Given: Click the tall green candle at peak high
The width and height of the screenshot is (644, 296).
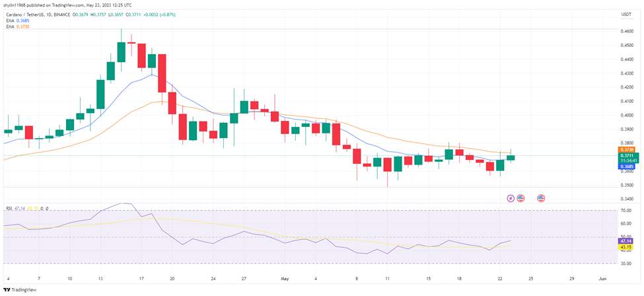Looking at the screenshot, I should [x=121, y=52].
